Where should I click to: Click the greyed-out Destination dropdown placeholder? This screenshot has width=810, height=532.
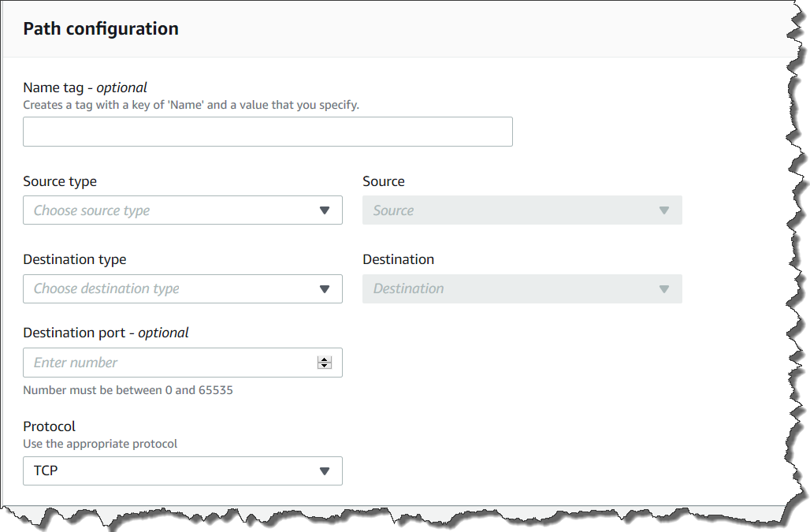[504, 288]
